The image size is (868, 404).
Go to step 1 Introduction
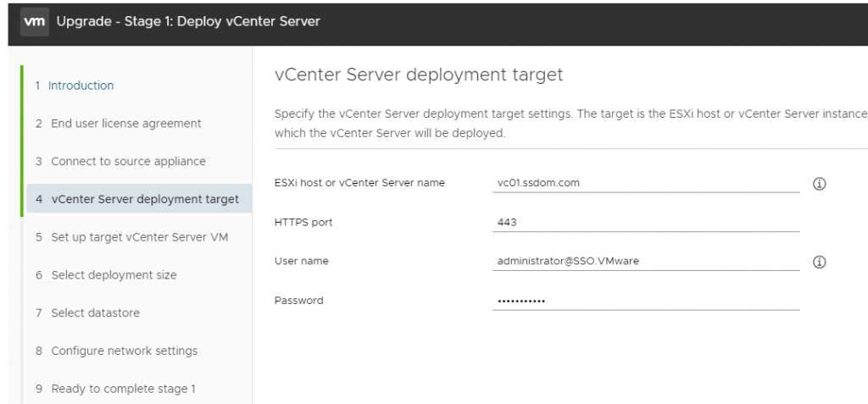(75, 86)
